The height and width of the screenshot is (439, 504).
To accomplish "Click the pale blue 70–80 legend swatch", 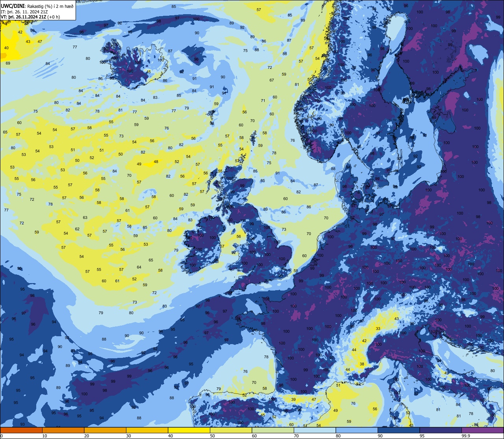I will tap(315, 430).
